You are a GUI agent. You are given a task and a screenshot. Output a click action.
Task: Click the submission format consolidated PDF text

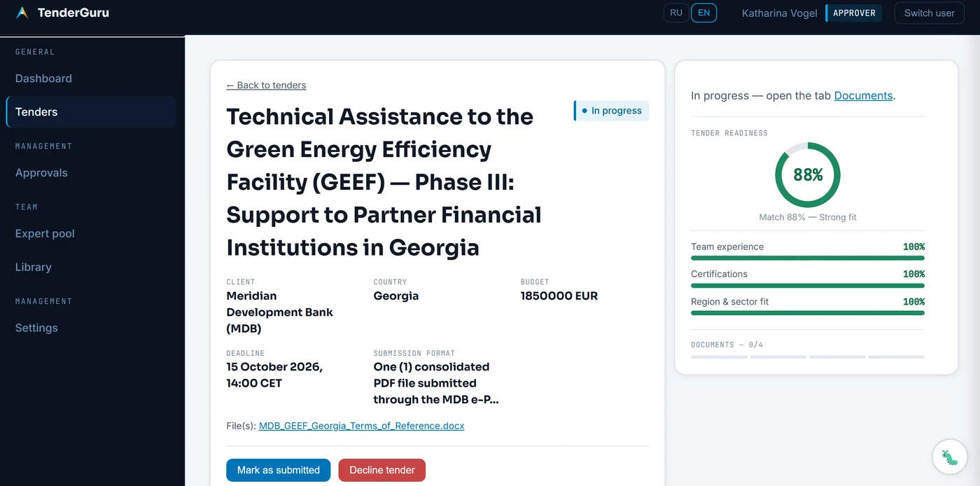436,383
